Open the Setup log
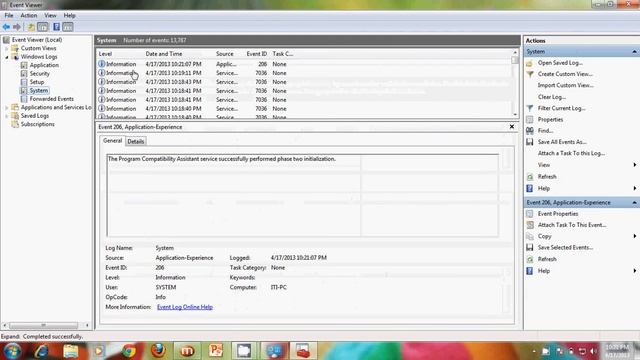Image resolution: width=640 pixels, height=360 pixels. click(37, 82)
